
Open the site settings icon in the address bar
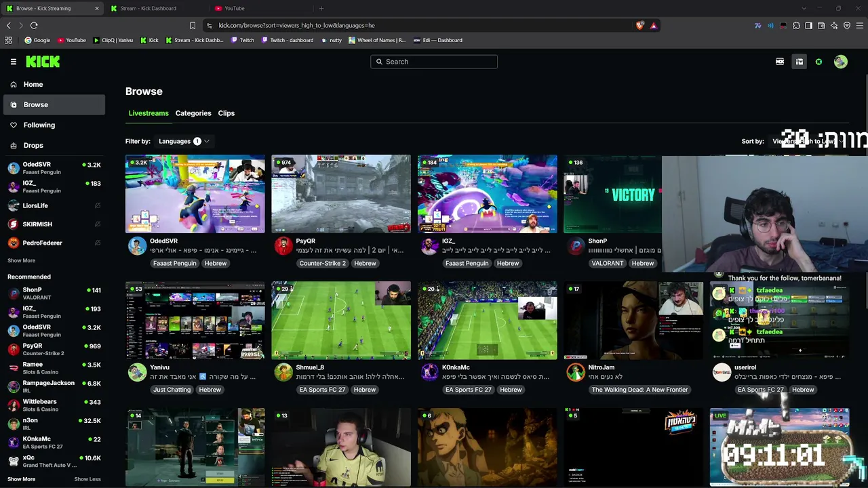[x=210, y=25]
